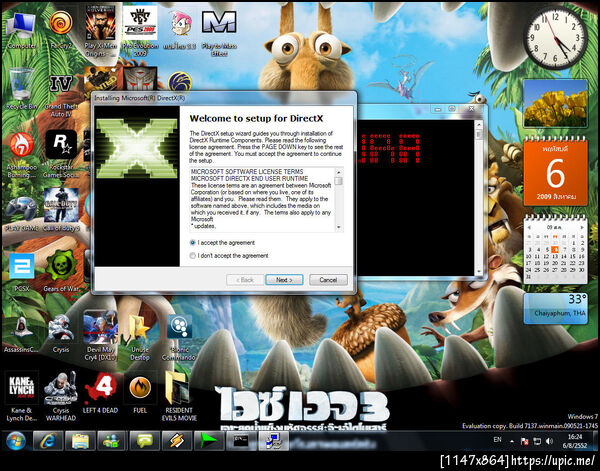Go to previous month in calendar gadget
600x471 pixels.
(529, 227)
